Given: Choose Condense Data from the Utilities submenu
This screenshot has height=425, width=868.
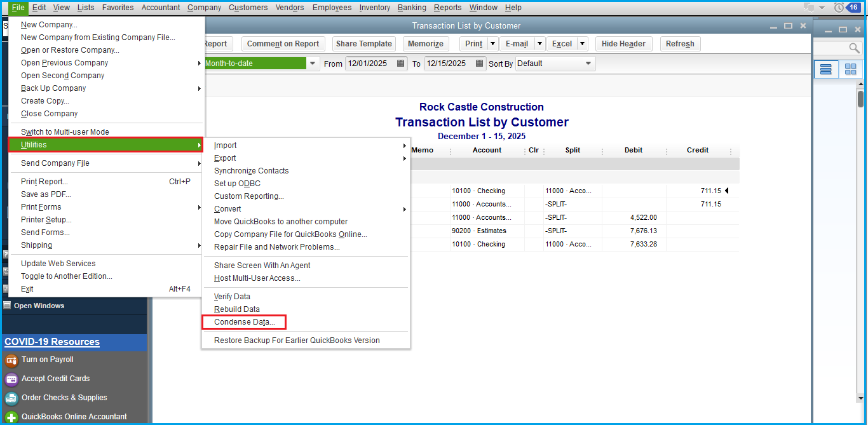Looking at the screenshot, I should pos(244,321).
